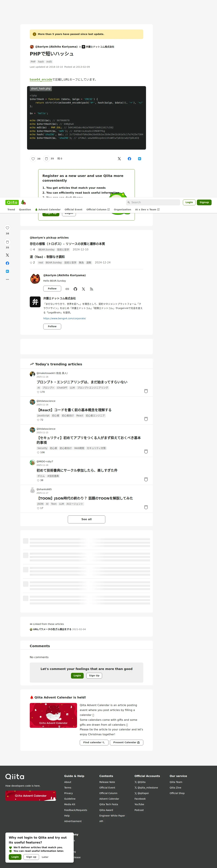The height and width of the screenshot is (868, 217).
Task: Select the PHP tag under the article title
Action: coord(33,62)
